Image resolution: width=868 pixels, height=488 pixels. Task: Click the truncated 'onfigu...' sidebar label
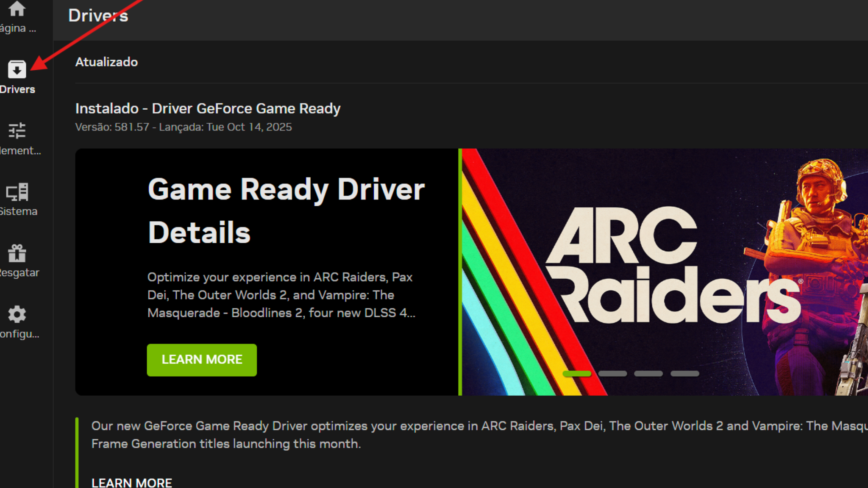(19, 334)
